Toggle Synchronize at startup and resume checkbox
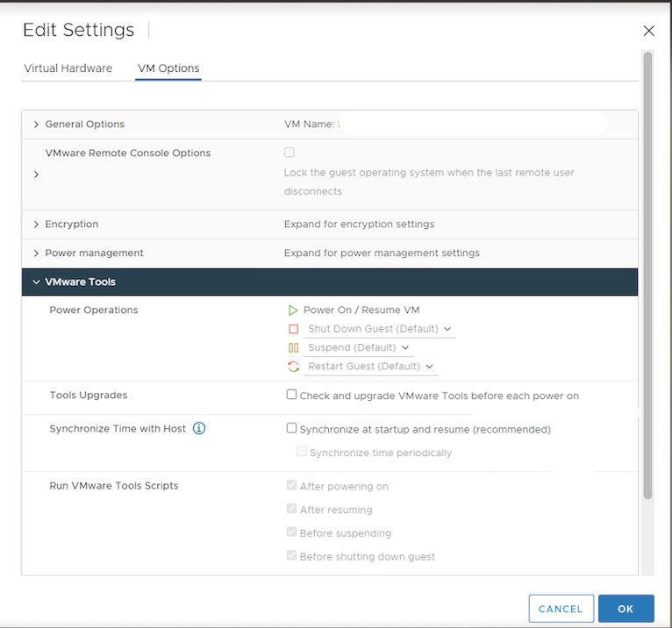Screen dimensions: 672x628 tap(291, 429)
